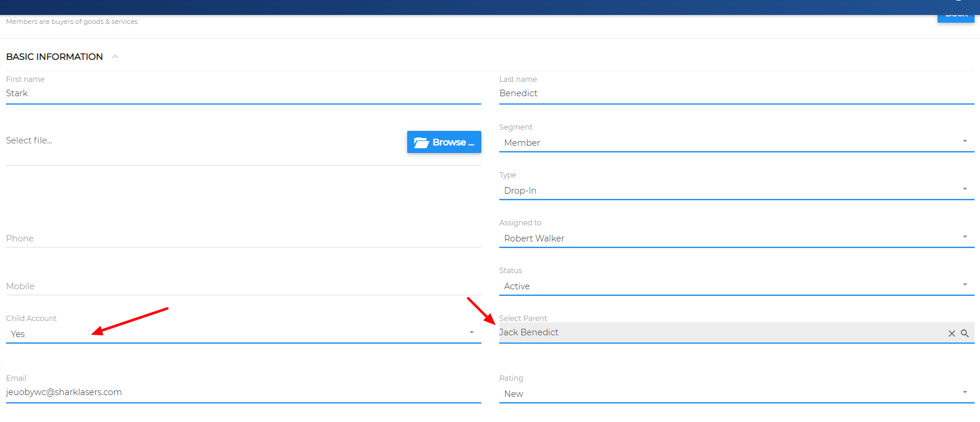Viewport: 980px width, 422px height.
Task: Click the Select file... text field
Action: (x=203, y=140)
